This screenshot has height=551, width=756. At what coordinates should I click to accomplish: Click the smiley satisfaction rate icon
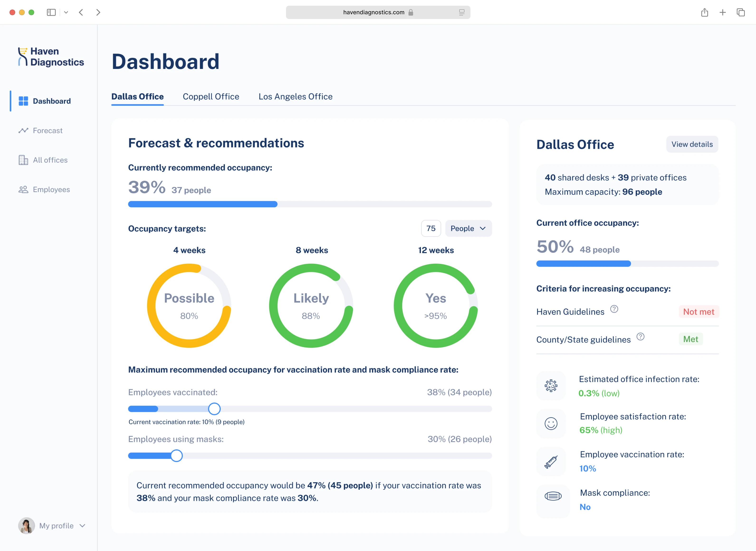pyautogui.click(x=551, y=424)
